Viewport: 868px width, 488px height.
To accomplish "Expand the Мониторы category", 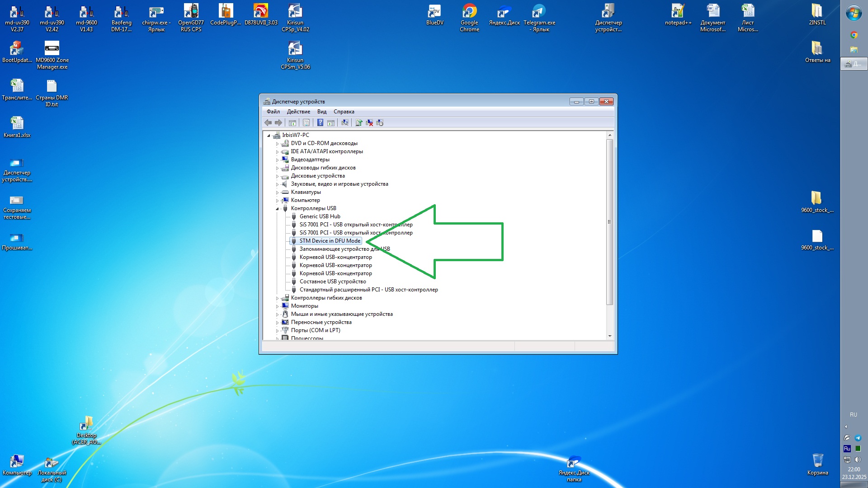I will point(277,306).
